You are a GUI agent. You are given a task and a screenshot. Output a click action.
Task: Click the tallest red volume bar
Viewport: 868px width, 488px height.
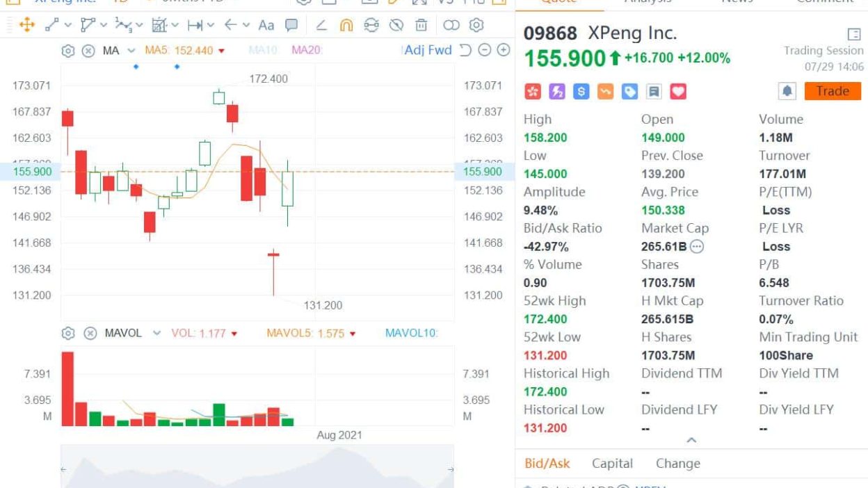point(67,389)
